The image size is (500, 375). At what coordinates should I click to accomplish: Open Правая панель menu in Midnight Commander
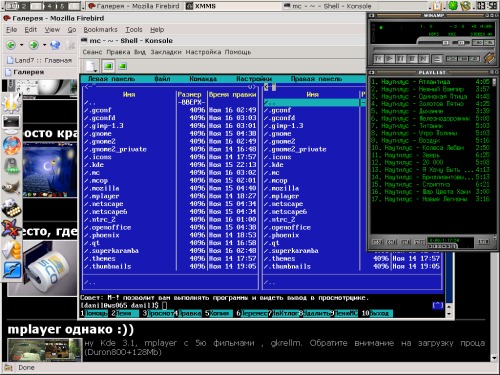click(x=316, y=79)
